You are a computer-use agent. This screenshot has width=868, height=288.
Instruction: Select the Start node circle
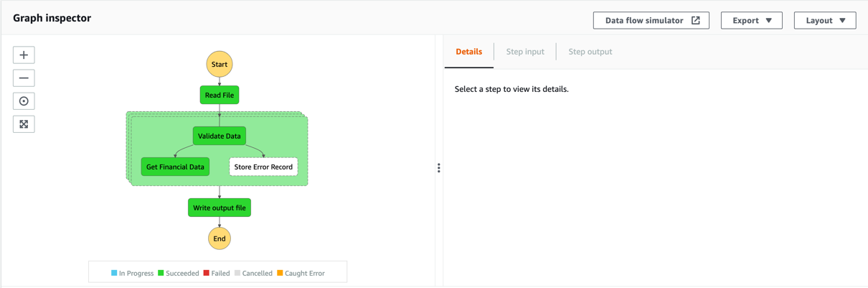(220, 64)
